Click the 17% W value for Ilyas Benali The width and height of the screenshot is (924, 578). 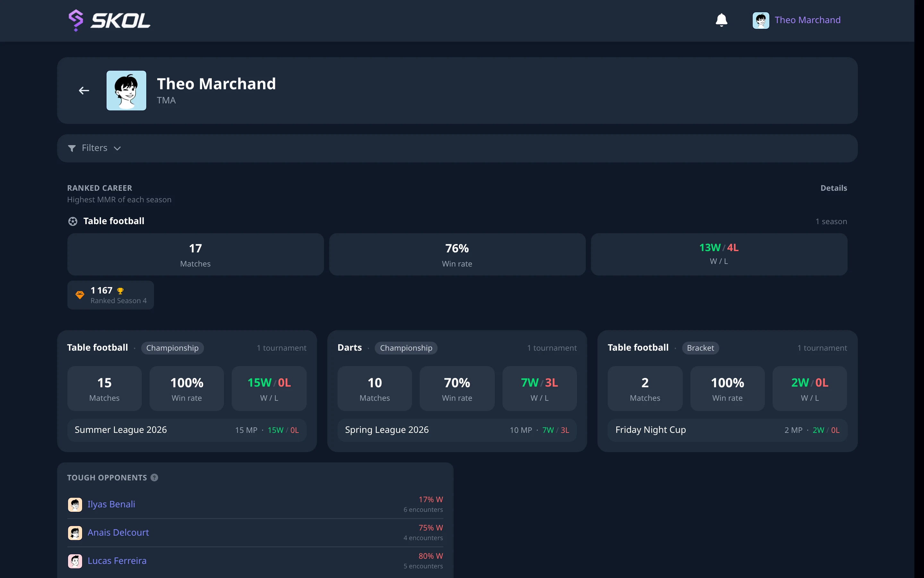click(431, 500)
